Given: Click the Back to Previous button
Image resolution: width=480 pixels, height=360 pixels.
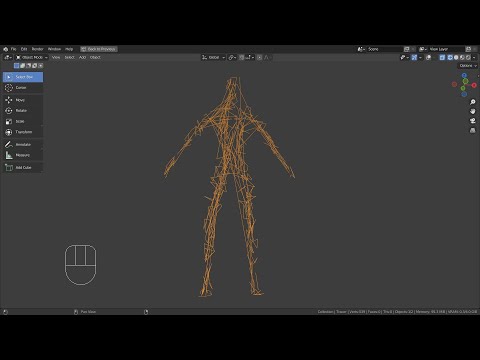Looking at the screenshot, I should tap(99, 49).
